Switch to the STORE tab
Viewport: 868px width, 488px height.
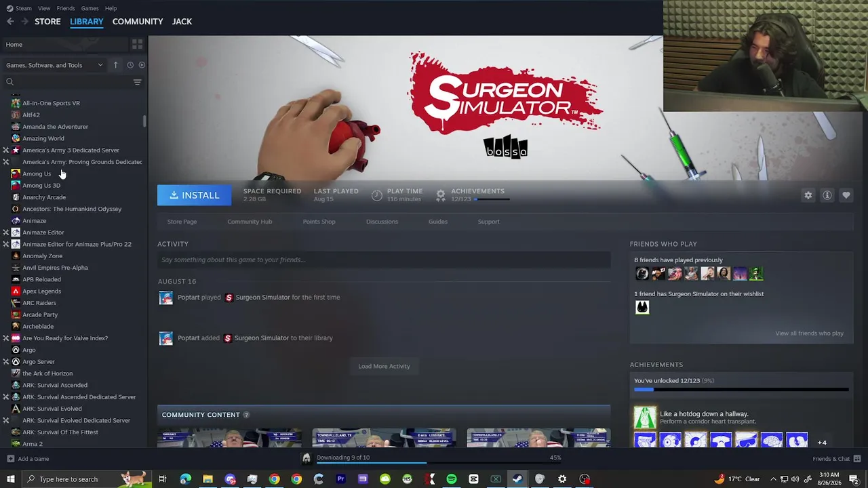pos(47,22)
